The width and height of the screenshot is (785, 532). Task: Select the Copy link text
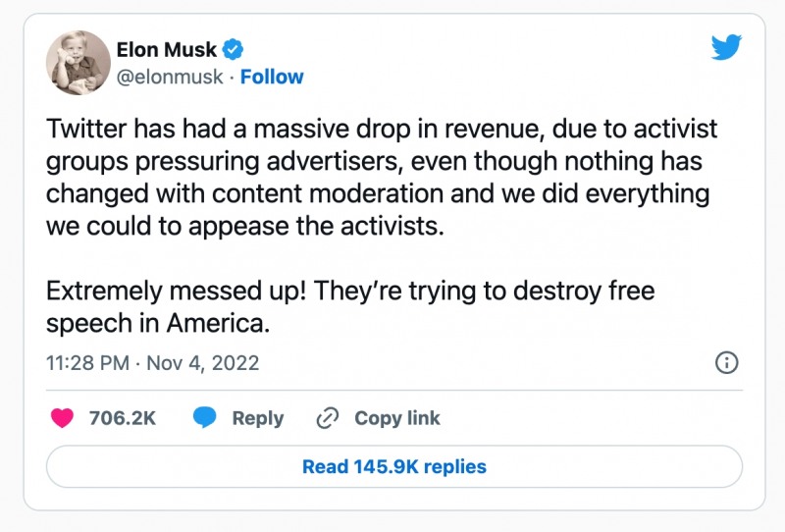point(397,418)
